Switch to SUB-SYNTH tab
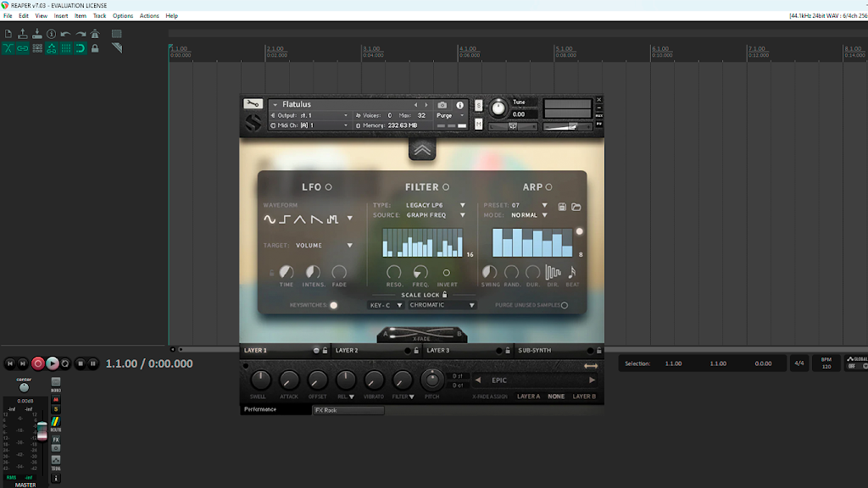This screenshot has height=488, width=868. (559, 350)
